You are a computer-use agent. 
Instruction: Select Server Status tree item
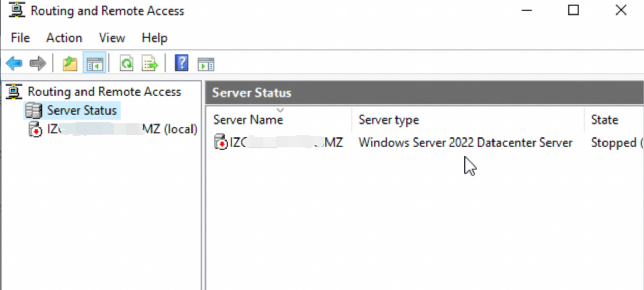point(81,111)
